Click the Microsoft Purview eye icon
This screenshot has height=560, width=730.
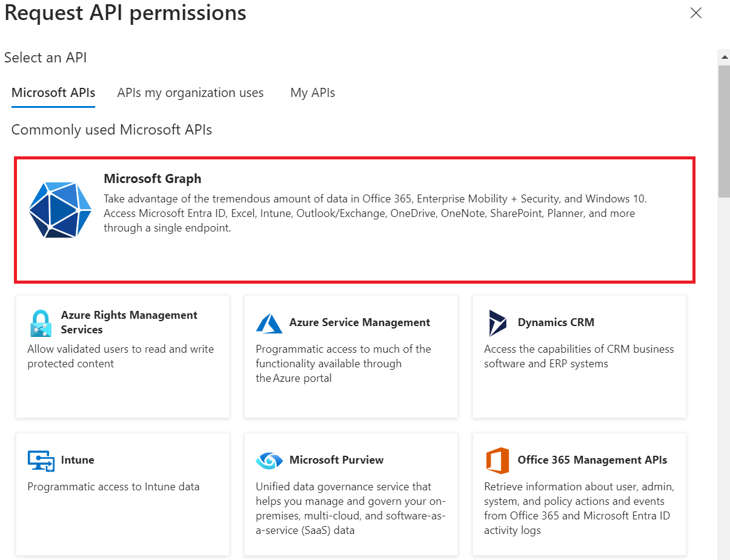tap(269, 461)
